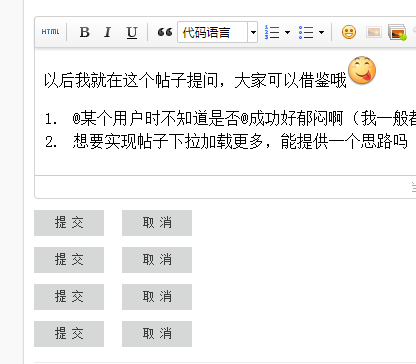
Task: Apply numbered list formatting
Action: [x=272, y=32]
